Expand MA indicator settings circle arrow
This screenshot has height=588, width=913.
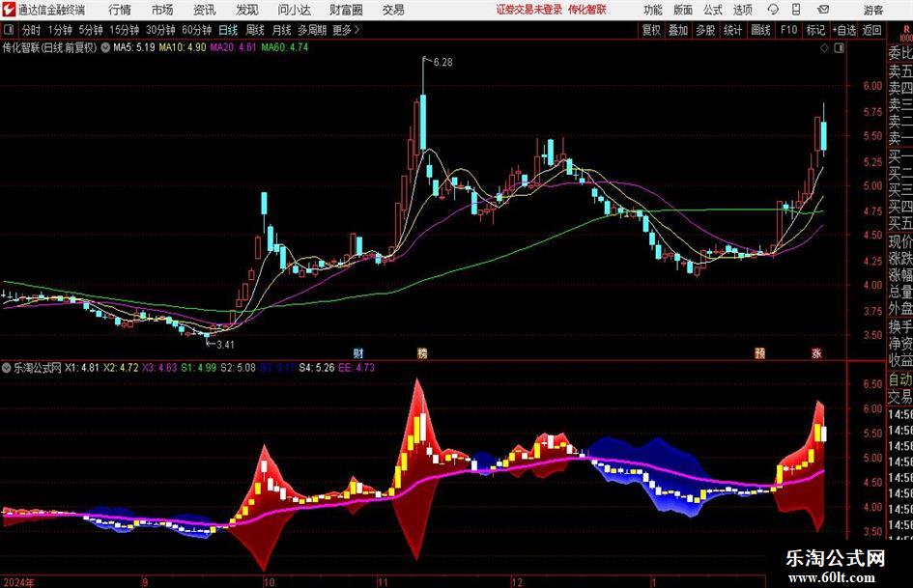click(105, 47)
